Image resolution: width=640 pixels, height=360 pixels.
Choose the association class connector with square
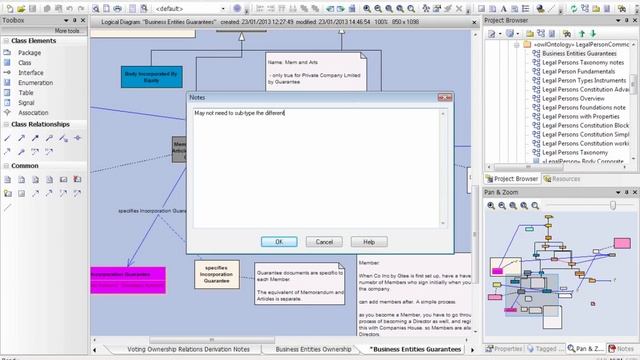pos(63,138)
